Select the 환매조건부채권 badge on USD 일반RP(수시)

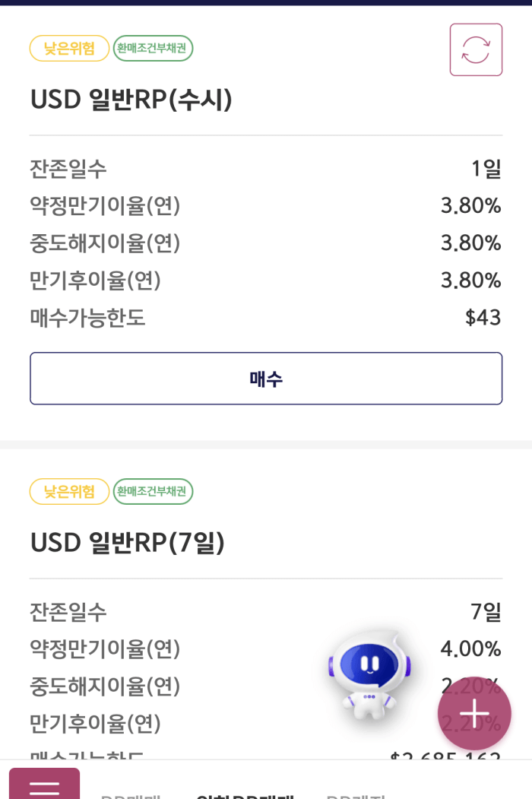(153, 48)
